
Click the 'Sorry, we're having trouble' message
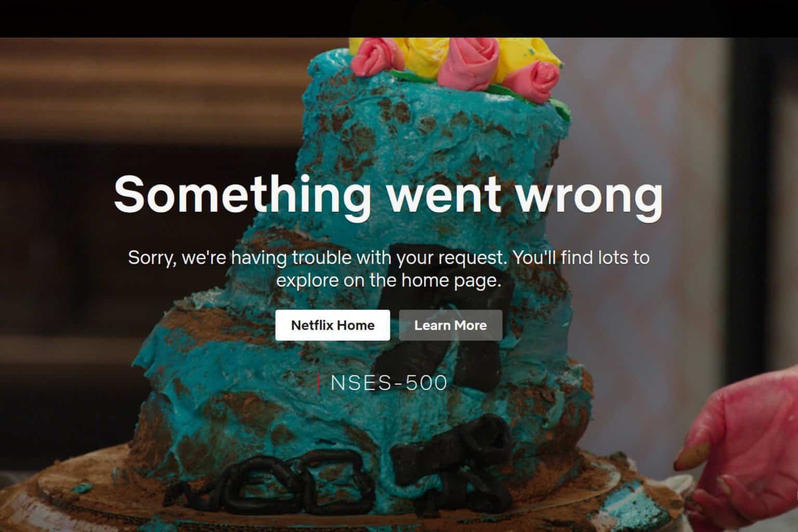point(389,269)
